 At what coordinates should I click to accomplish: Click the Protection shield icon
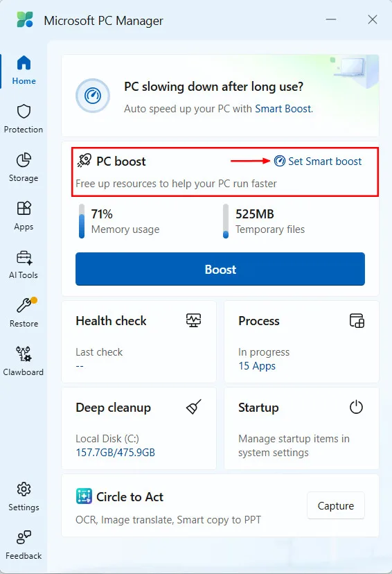point(24,112)
